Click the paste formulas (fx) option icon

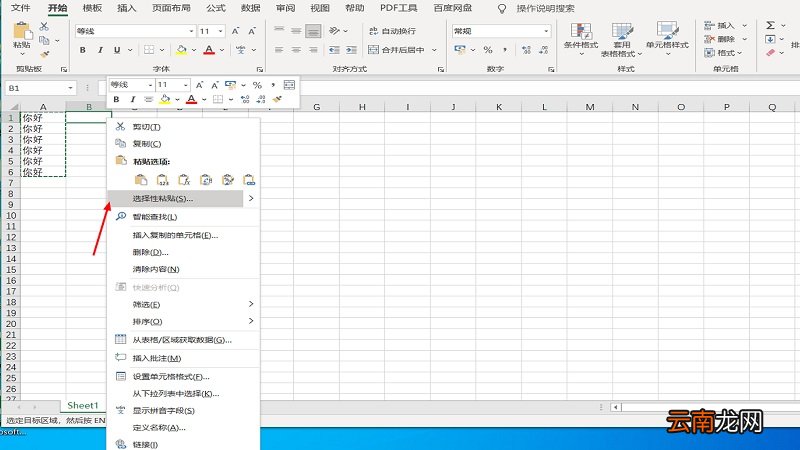pyautogui.click(x=184, y=180)
